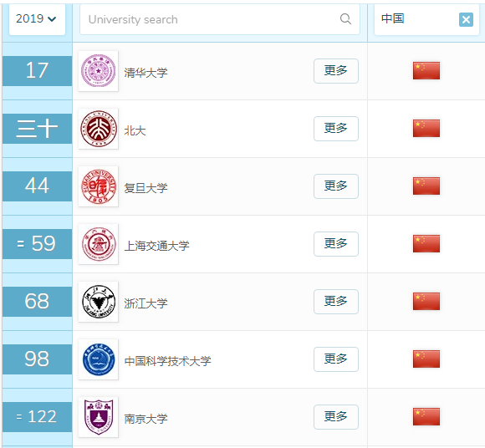Open the 中国科学技术大学 university link
The width and height of the screenshot is (485, 448).
(167, 361)
